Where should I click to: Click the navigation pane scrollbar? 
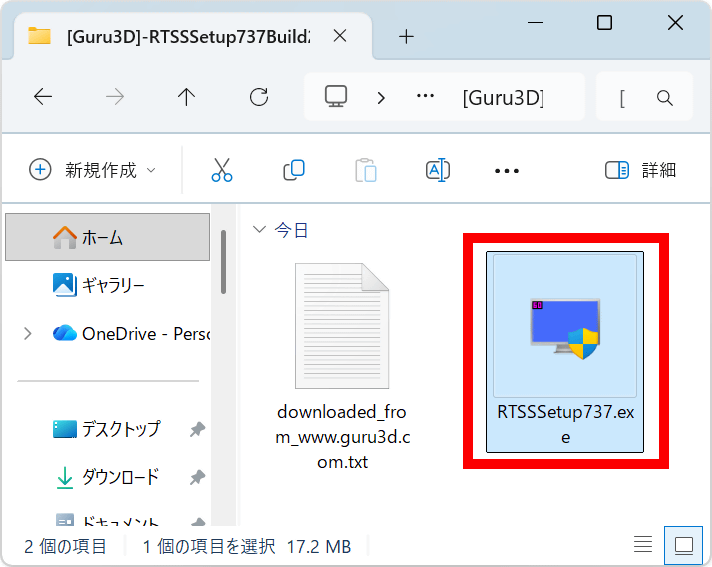tap(223, 262)
